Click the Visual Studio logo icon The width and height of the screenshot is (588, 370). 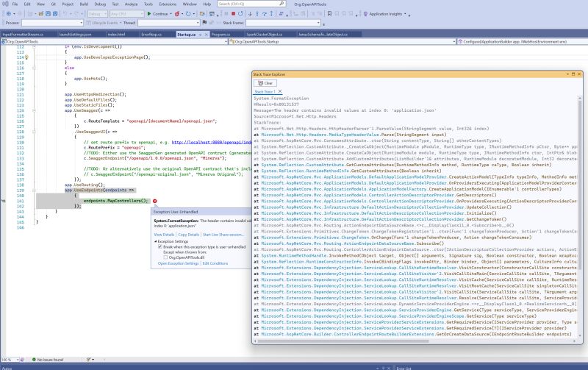[6, 4]
